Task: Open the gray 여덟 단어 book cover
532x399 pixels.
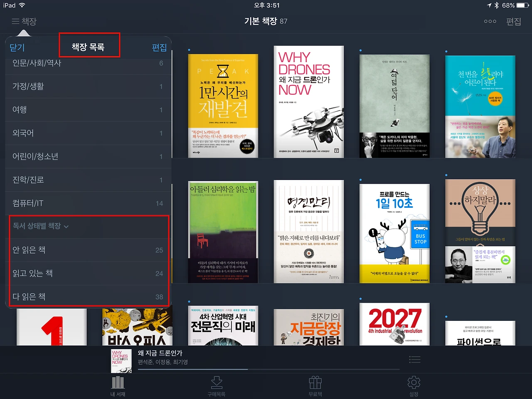Action: pyautogui.click(x=394, y=106)
